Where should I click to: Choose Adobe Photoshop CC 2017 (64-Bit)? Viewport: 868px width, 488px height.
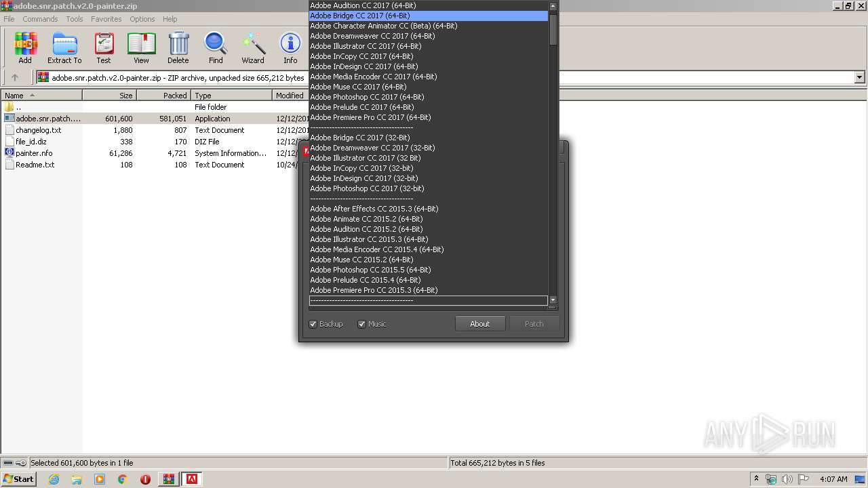point(429,97)
